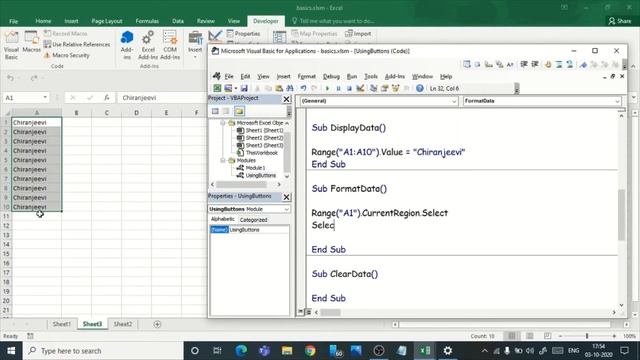Viewport: 640px width, 360px height.
Task: Click Save icon in VBA toolbar
Action: tap(244, 88)
